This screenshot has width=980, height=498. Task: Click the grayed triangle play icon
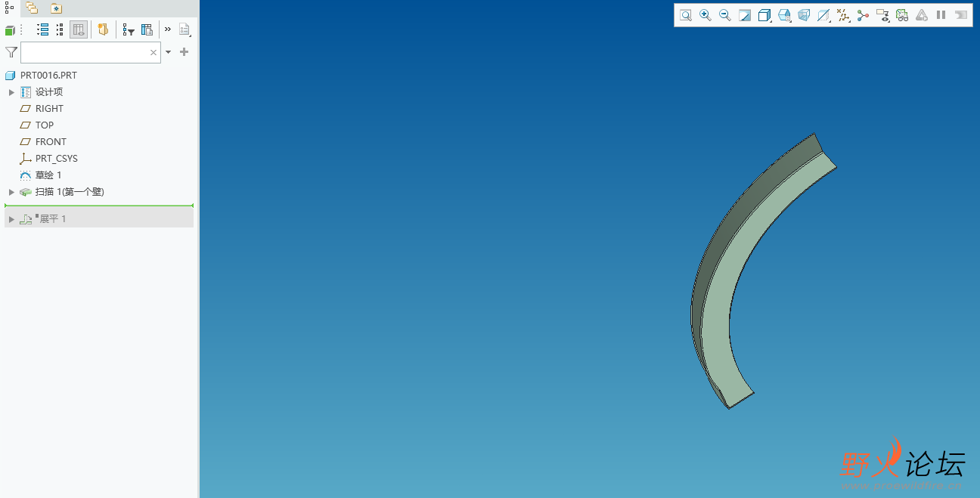pos(922,15)
